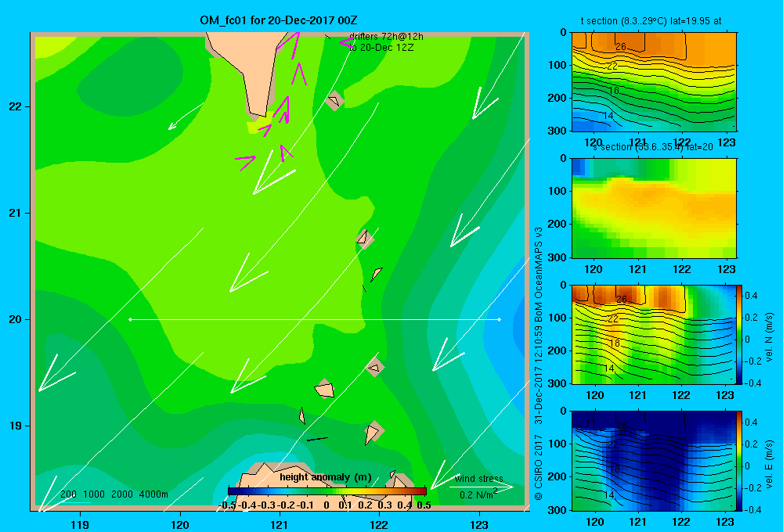Screen dimensions: 783x532
Task: Click longitude tick label 120 below main map
Action: click(180, 524)
